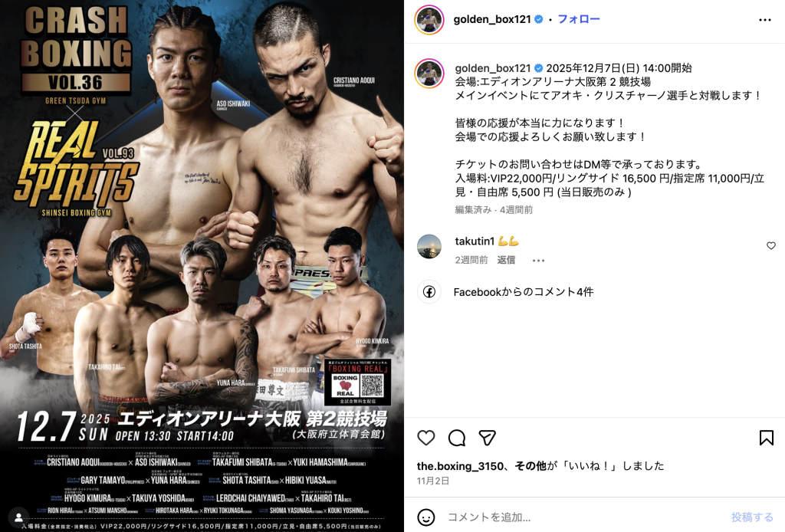Viewport: 785px width, 532px height.
Task: Open takutin1's profile avatar
Action: pos(429,246)
